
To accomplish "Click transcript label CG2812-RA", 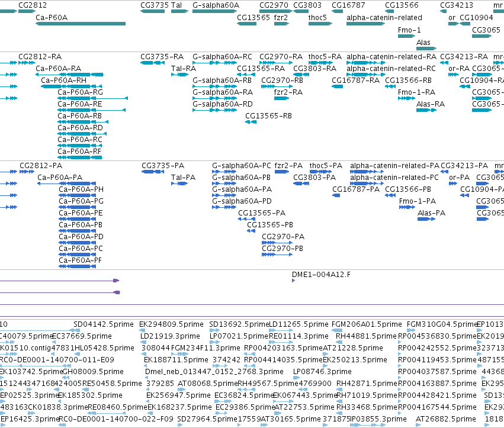I will [x=40, y=57].
